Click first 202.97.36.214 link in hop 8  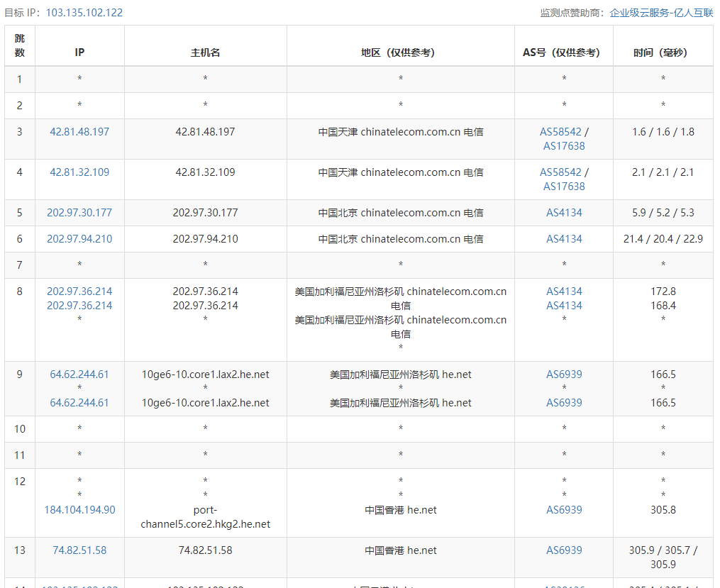(x=79, y=292)
